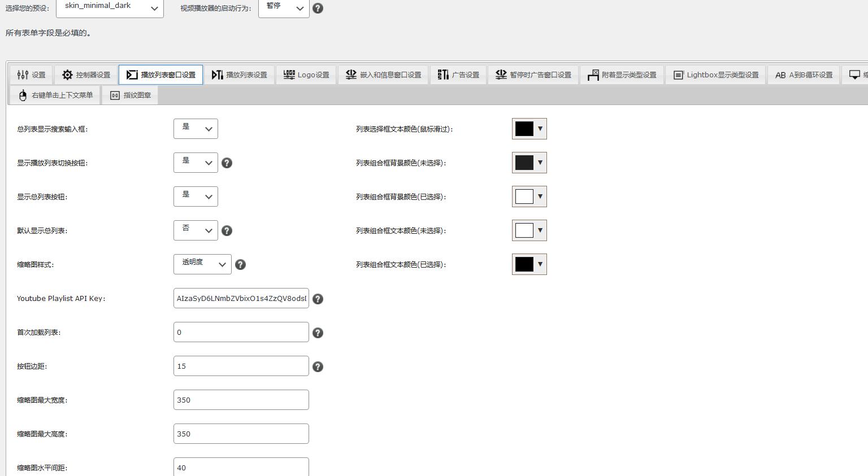The image size is (868, 476).
Task: Click help icon next to 视频播放器的启动行为
Action: (318, 8)
